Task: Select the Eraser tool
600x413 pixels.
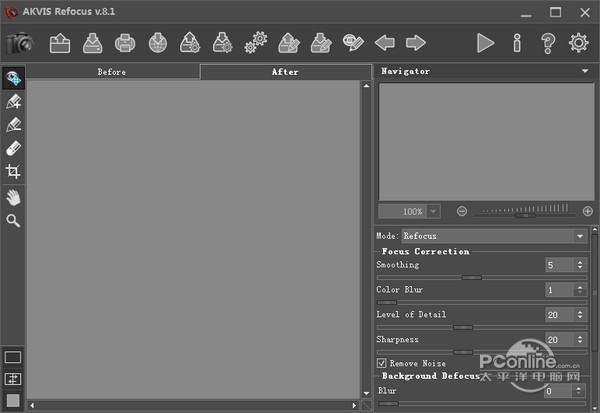Action: pyautogui.click(x=13, y=148)
